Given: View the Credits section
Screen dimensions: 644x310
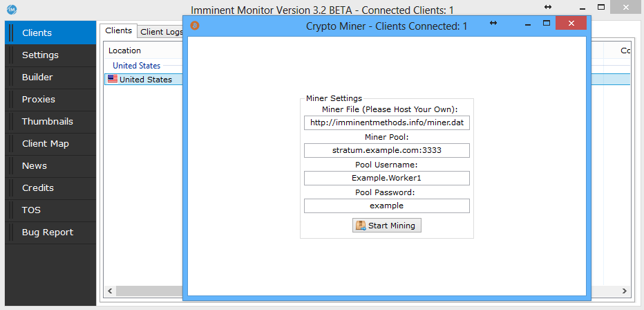Looking at the screenshot, I should 50,188.
